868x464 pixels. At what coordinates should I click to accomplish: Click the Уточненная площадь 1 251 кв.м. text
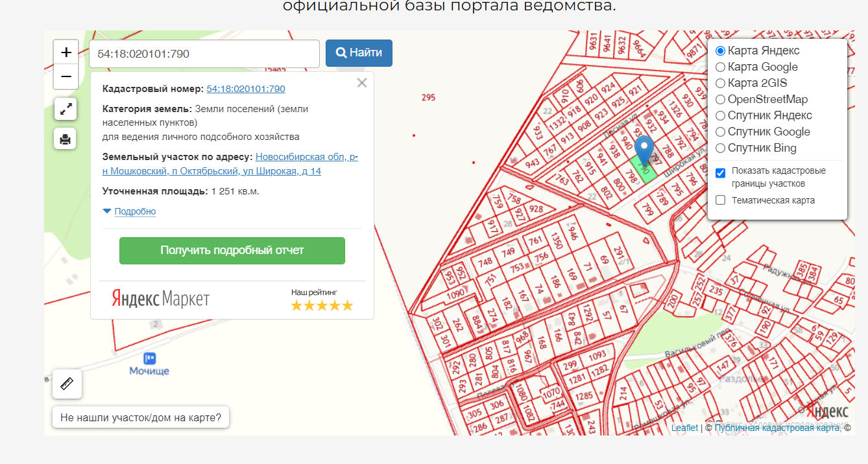(x=181, y=191)
